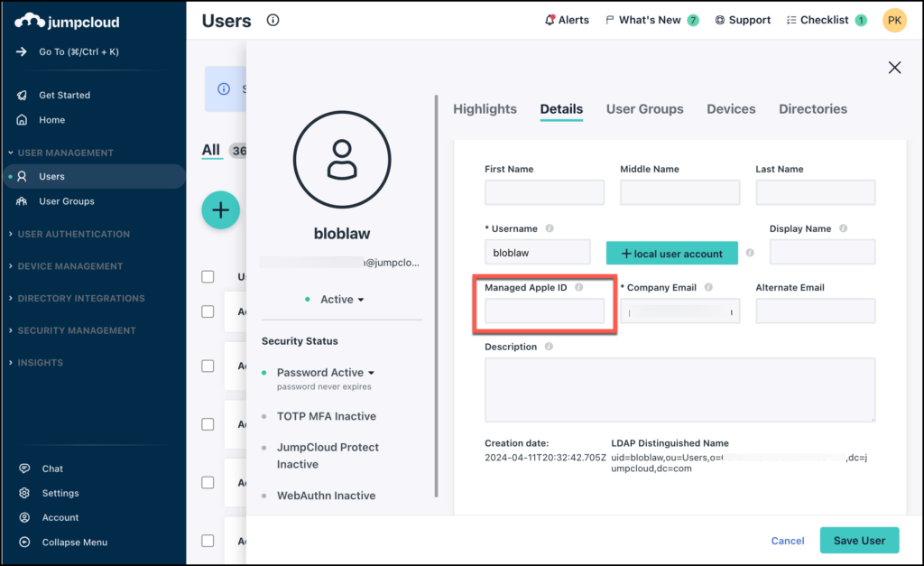Click the local user account button

coord(671,253)
